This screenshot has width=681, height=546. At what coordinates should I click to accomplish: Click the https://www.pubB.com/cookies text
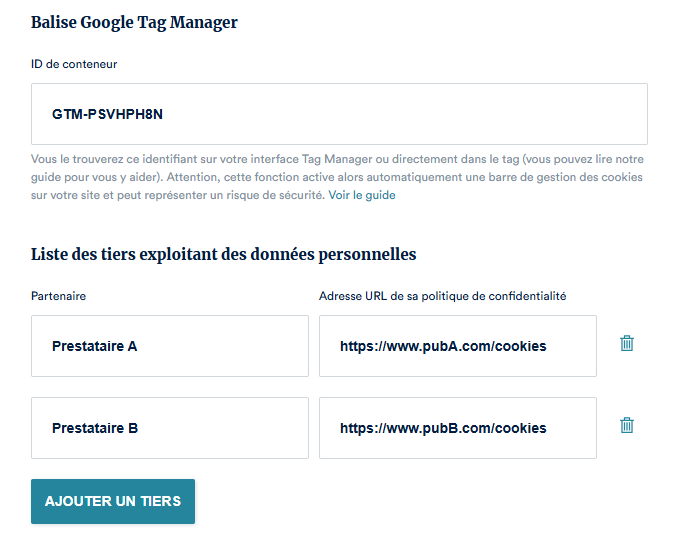click(x=443, y=428)
